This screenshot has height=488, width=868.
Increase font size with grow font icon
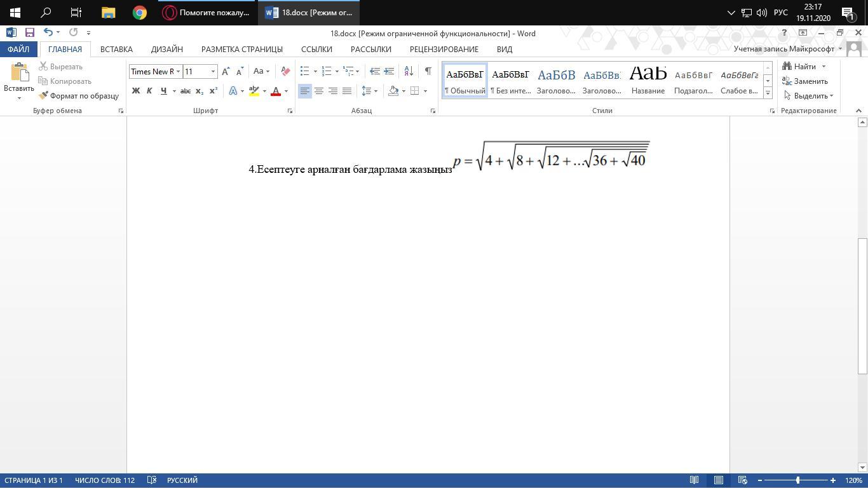(x=226, y=71)
